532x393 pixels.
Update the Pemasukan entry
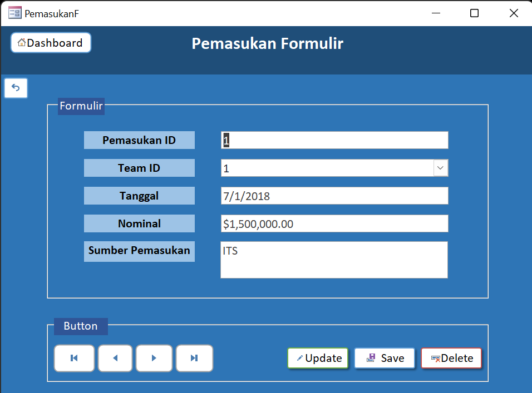click(318, 358)
